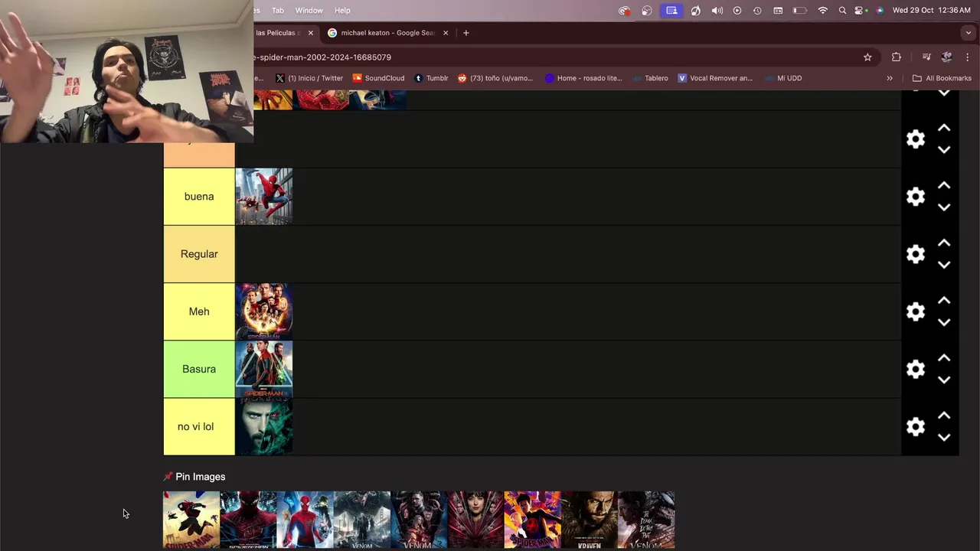This screenshot has width=980, height=551.
Task: Click the date and time in menu bar
Action: click(932, 11)
